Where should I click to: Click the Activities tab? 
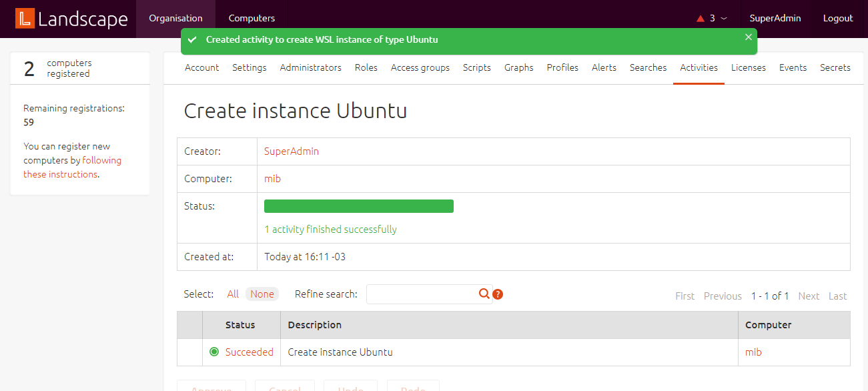(699, 67)
